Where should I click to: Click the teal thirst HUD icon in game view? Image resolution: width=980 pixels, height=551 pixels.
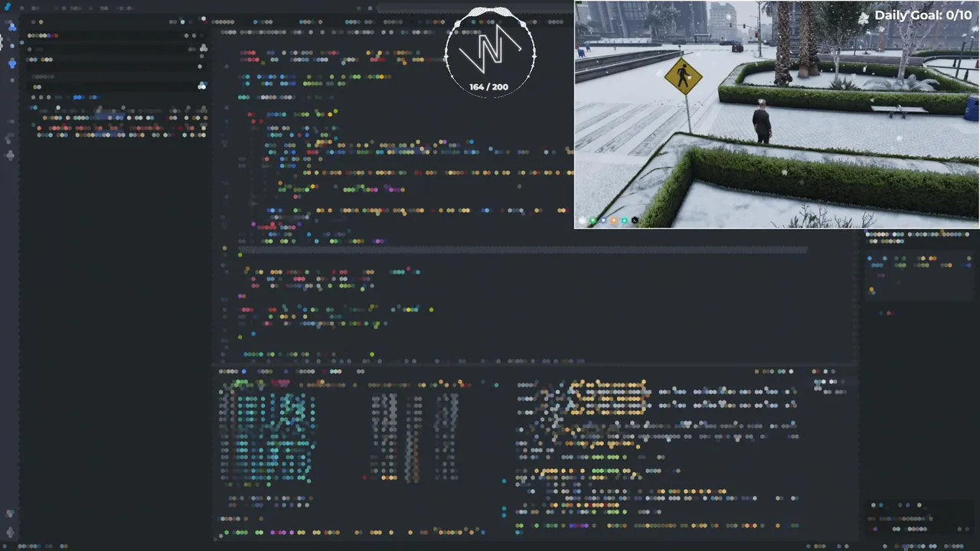625,220
